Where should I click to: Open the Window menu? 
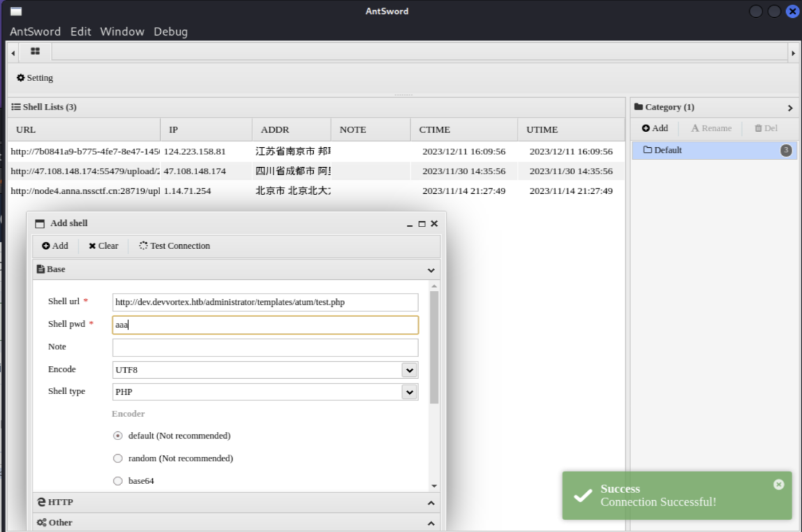pos(122,31)
